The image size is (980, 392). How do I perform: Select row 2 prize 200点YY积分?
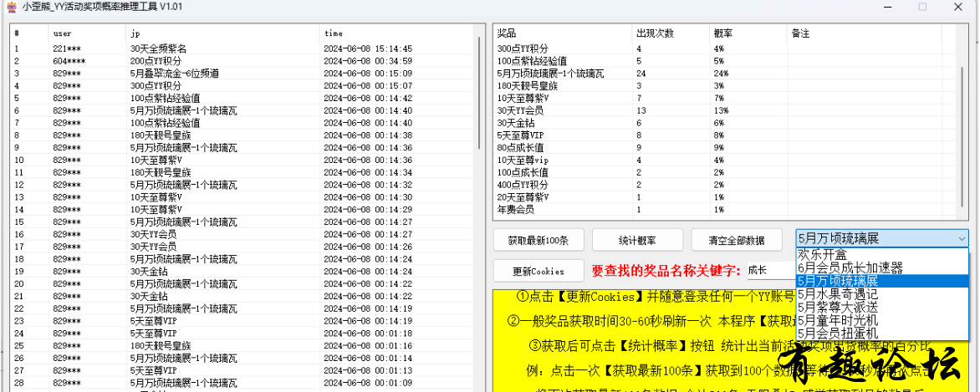pos(156,61)
